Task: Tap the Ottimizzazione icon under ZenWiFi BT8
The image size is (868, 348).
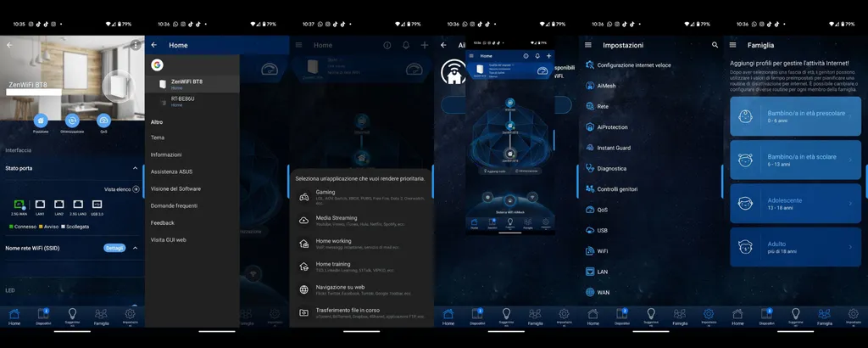Action: click(72, 121)
